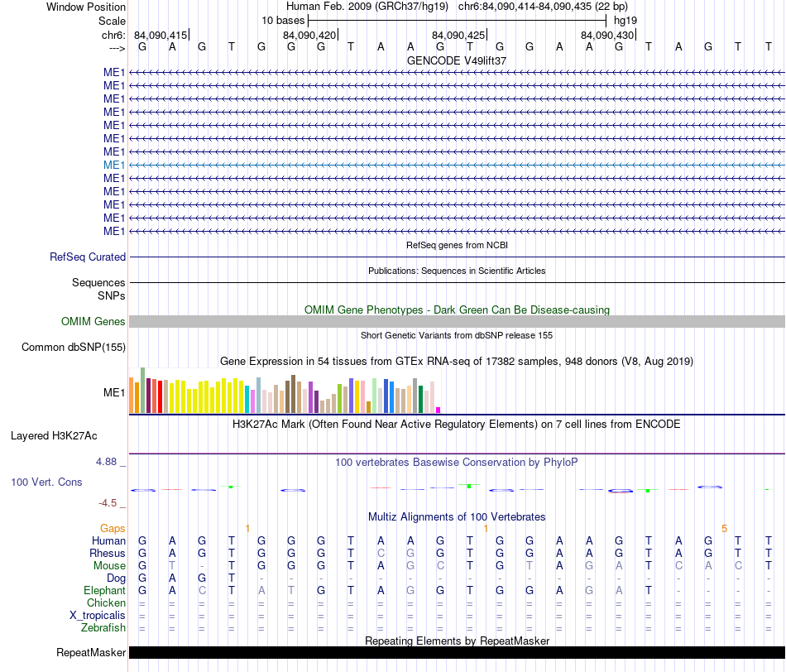Click the OMIM Genes gray bar

click(x=457, y=321)
